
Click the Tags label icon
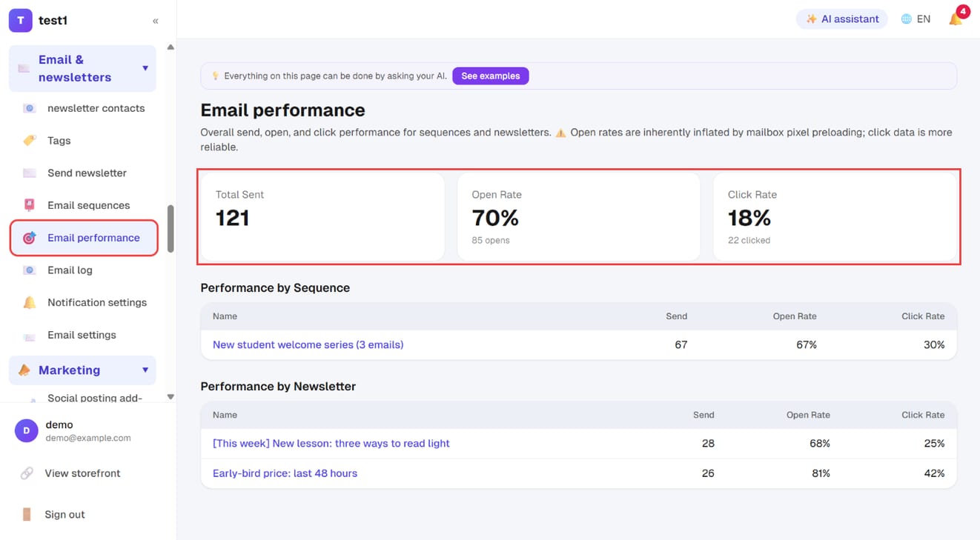[x=30, y=141]
